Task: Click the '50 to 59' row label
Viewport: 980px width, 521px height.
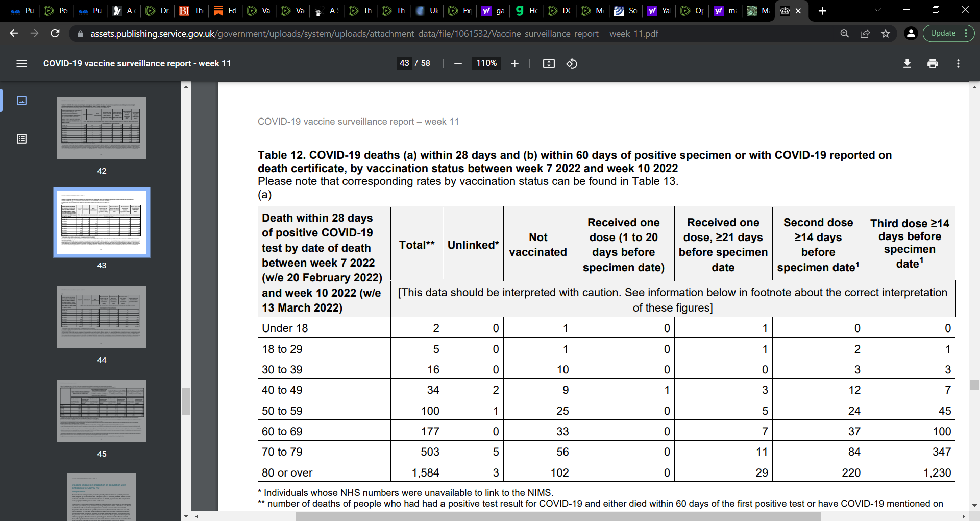Action: click(x=282, y=411)
